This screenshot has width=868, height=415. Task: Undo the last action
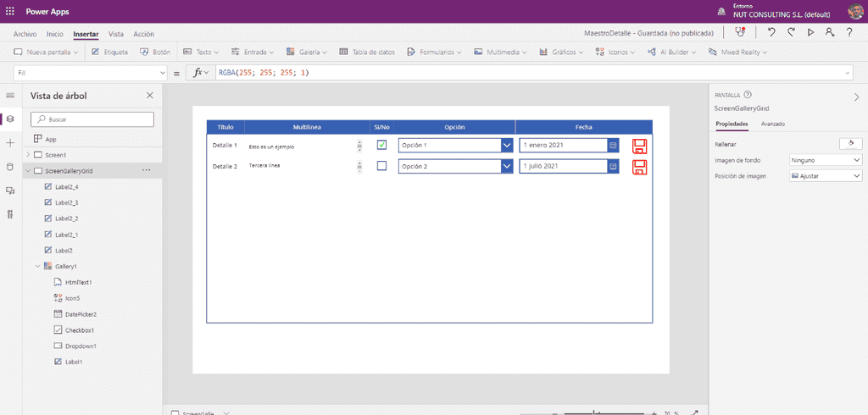771,33
